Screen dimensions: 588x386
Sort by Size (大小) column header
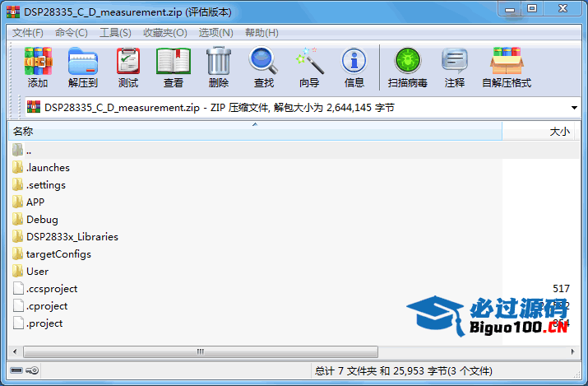click(x=538, y=132)
